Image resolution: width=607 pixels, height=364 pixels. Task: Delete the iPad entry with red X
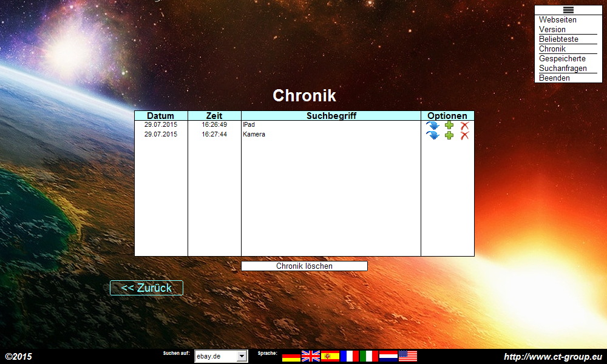pos(464,126)
